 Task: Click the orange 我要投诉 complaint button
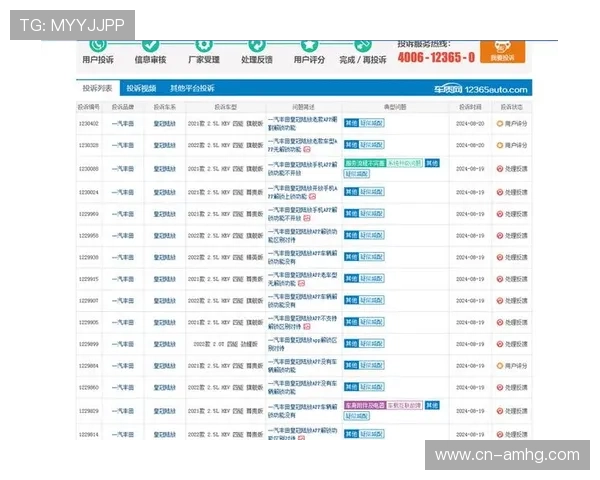click(x=502, y=51)
